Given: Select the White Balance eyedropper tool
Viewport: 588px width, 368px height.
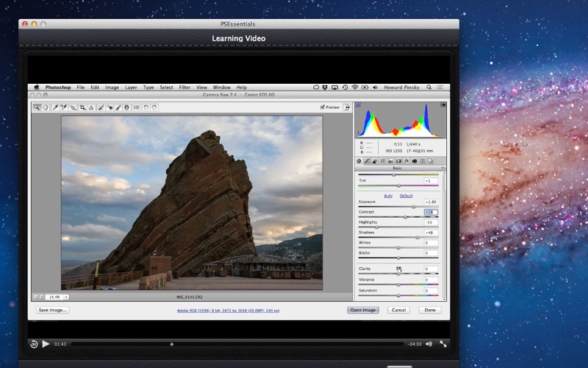Looking at the screenshot, I should [x=56, y=107].
